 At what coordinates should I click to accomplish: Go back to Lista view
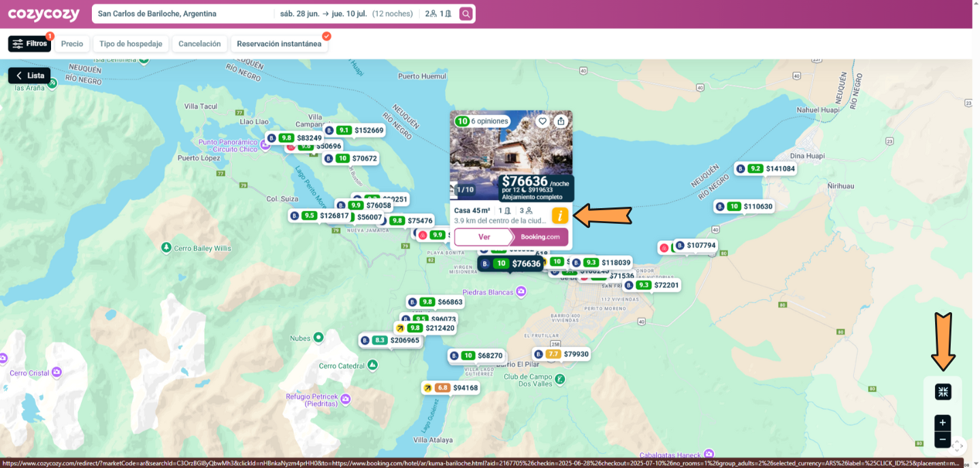point(29,76)
